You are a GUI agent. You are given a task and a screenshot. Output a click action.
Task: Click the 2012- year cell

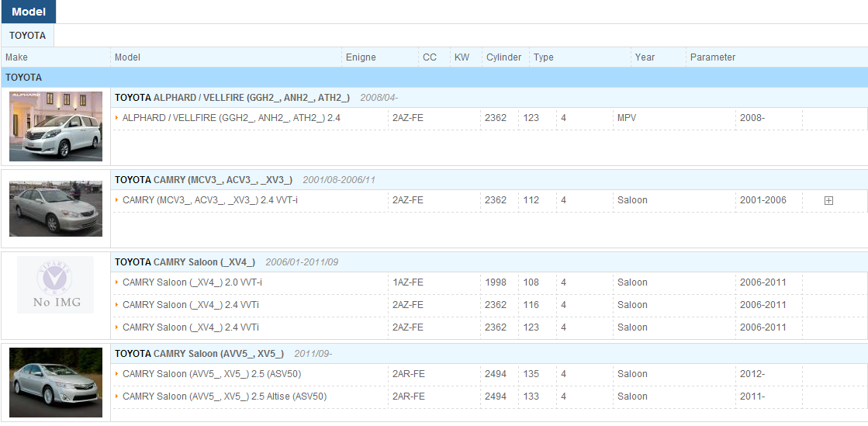click(x=752, y=374)
